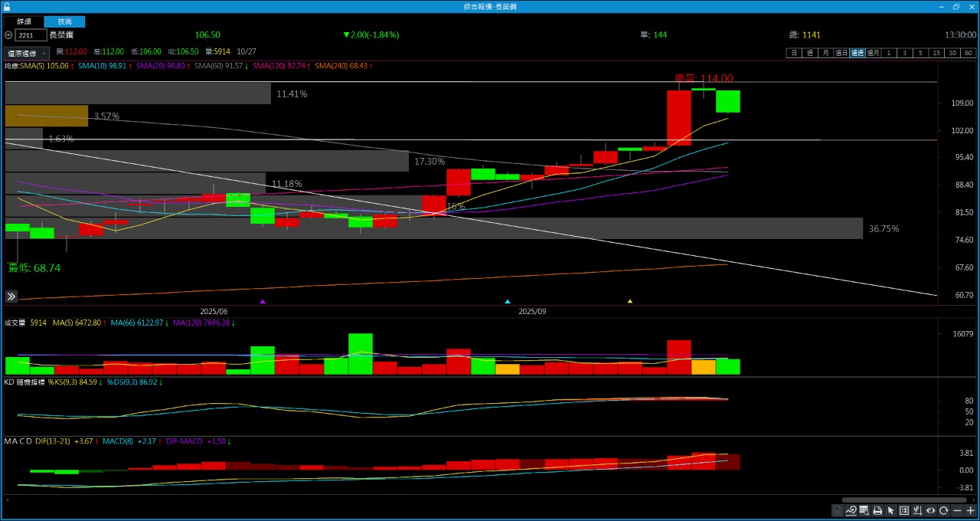Expand the panel with double-chevron button

tap(11, 297)
